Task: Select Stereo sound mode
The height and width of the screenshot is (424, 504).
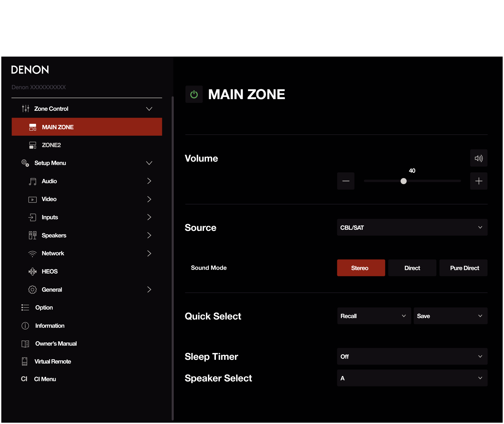Action: coord(361,268)
